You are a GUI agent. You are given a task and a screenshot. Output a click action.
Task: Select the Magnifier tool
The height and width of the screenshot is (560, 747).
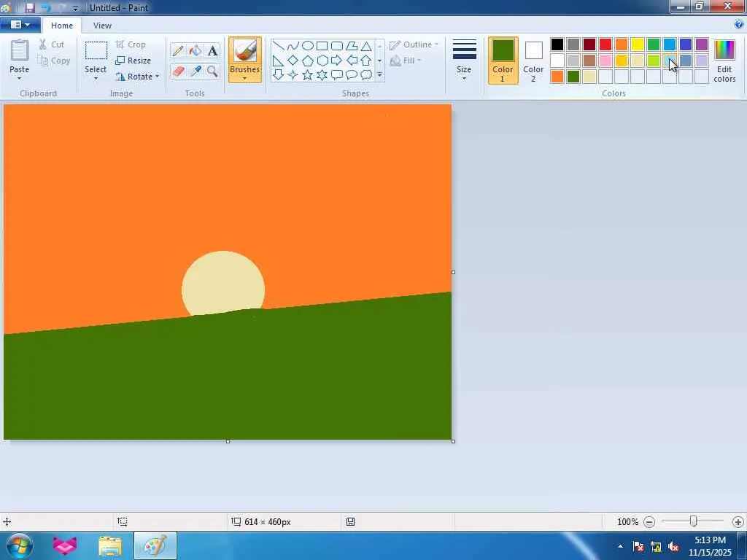[212, 71]
